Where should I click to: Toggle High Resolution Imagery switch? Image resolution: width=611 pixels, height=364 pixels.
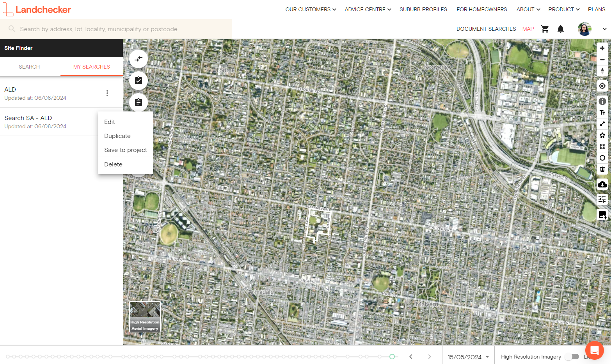(572, 357)
